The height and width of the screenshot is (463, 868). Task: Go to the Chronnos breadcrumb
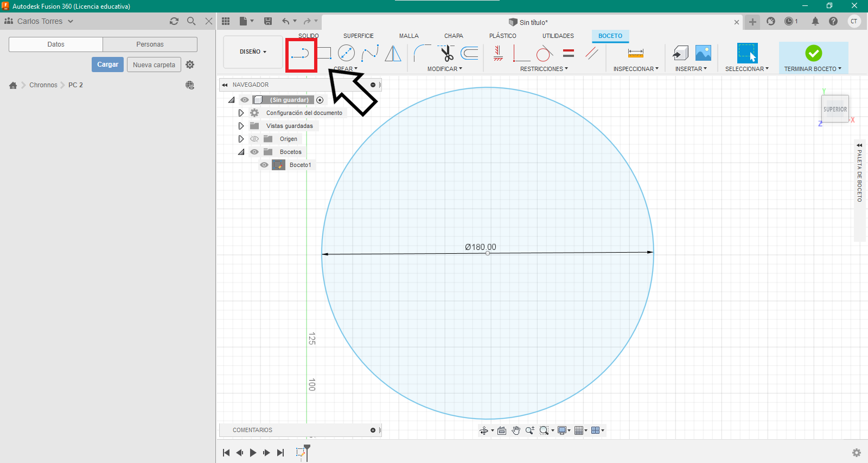coord(43,85)
